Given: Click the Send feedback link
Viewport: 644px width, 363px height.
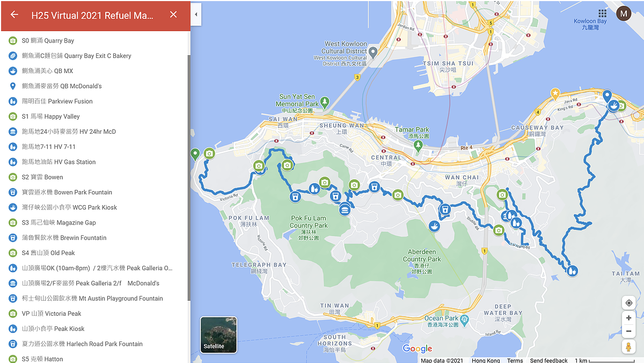Looking at the screenshot, I should click(x=548, y=360).
